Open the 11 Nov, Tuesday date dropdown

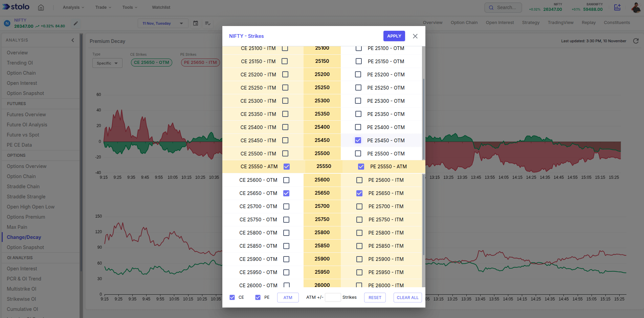pos(162,23)
